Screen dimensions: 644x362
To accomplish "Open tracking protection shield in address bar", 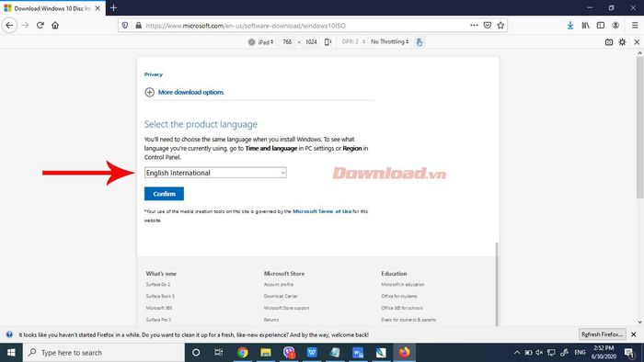I will click(125, 26).
